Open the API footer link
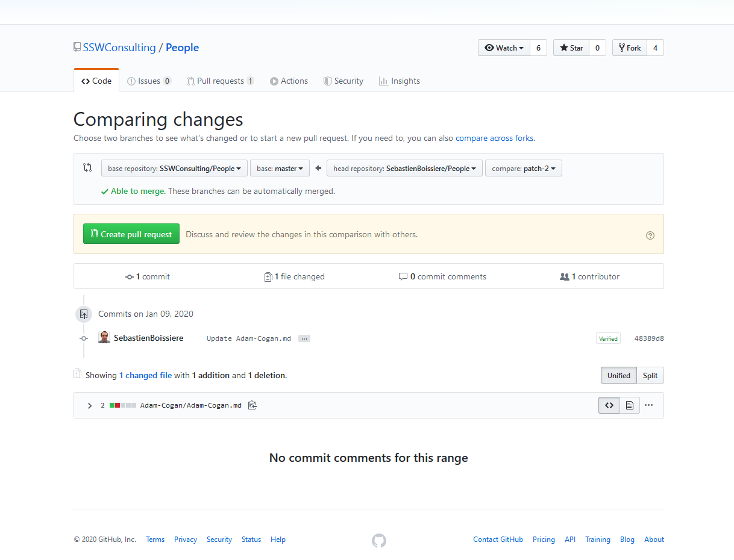 tap(570, 540)
